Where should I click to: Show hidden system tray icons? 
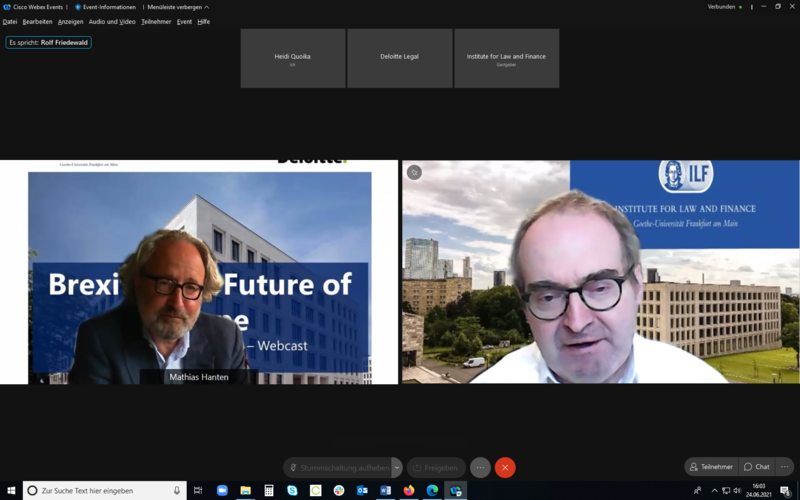click(714, 490)
